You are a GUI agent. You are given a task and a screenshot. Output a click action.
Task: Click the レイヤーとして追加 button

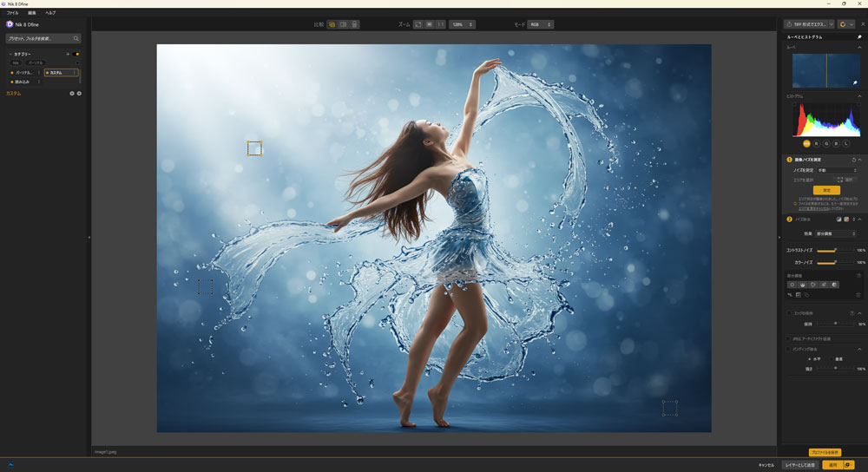(x=799, y=465)
